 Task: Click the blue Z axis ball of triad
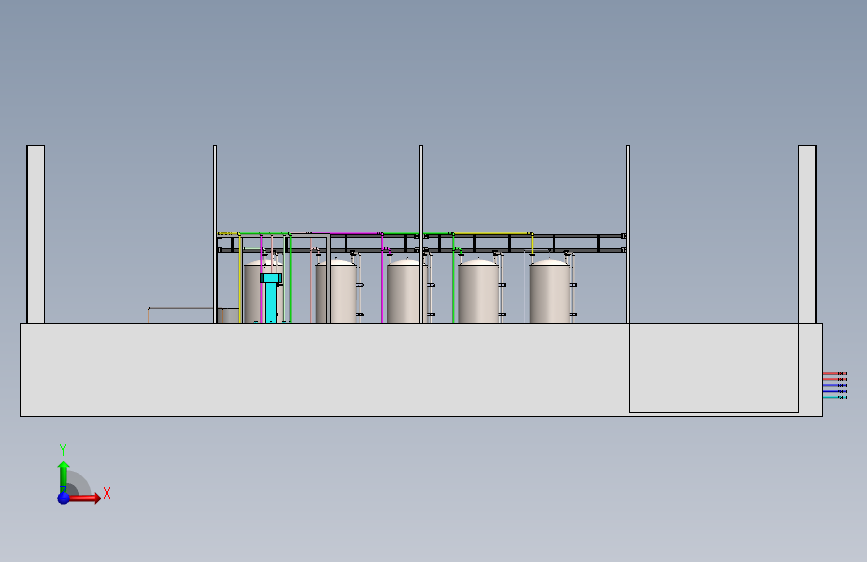[64, 498]
